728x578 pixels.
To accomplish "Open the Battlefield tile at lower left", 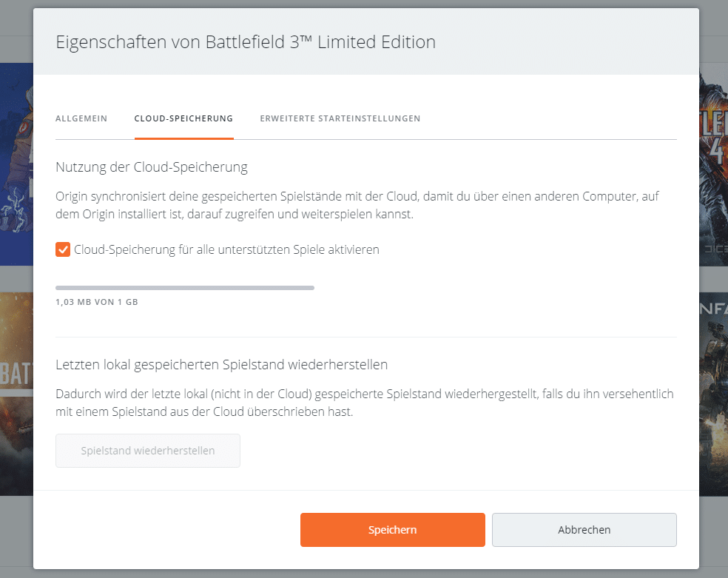I will pos(16,392).
